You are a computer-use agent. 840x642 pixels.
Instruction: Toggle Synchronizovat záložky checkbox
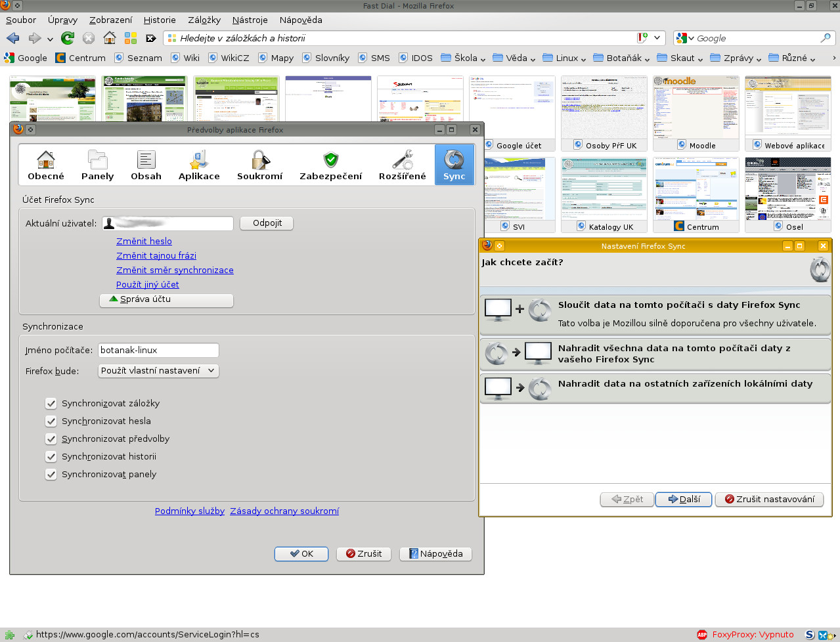[51, 403]
